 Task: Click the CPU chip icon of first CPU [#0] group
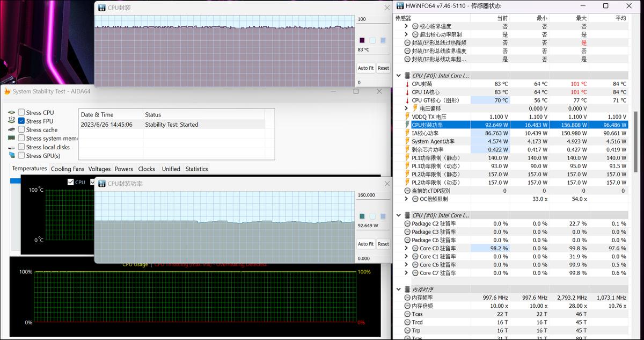pos(407,76)
